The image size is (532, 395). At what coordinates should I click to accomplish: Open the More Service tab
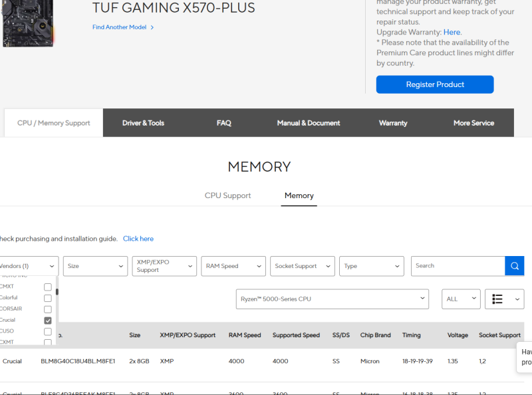click(473, 123)
